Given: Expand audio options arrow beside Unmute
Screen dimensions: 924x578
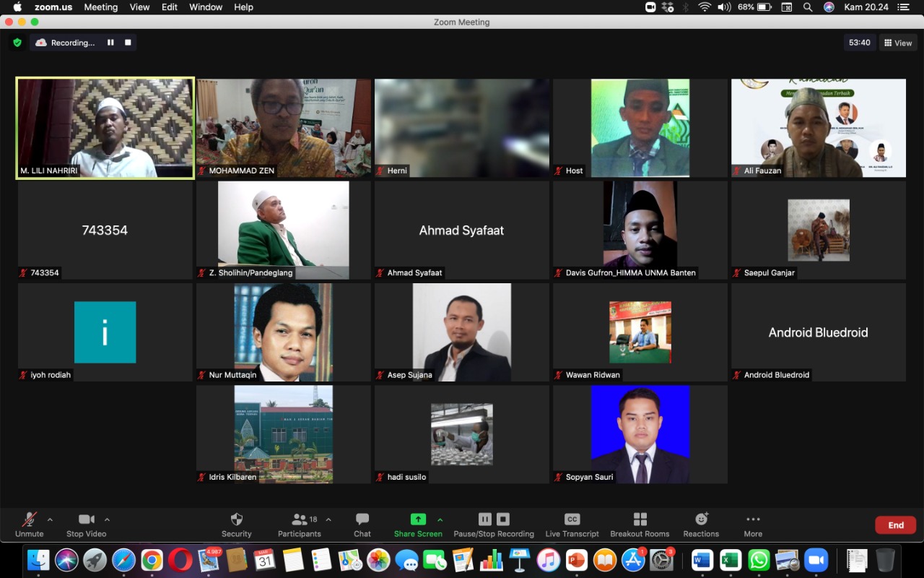Looking at the screenshot, I should pyautogui.click(x=50, y=519).
